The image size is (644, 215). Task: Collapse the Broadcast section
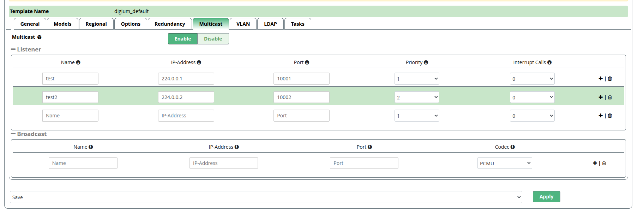pyautogui.click(x=13, y=134)
